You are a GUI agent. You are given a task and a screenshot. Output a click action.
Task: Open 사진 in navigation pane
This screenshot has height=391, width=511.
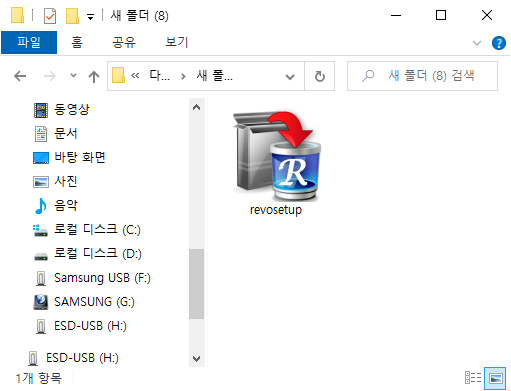pyautogui.click(x=66, y=181)
